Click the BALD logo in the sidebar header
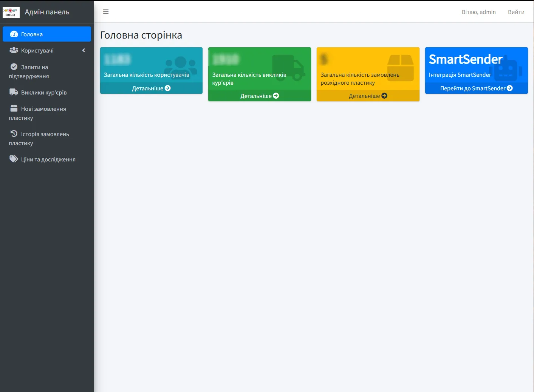The height and width of the screenshot is (392, 534). [x=11, y=12]
